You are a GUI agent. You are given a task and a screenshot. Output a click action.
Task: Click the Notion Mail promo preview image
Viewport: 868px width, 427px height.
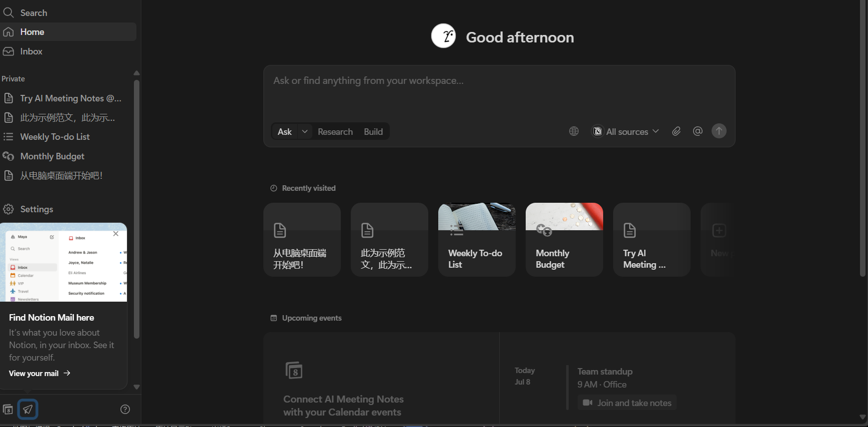(63, 262)
